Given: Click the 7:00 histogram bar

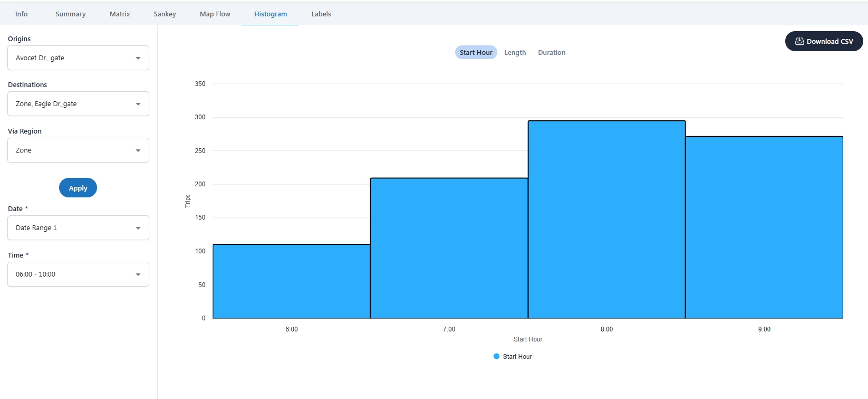Looking at the screenshot, I should [x=449, y=248].
